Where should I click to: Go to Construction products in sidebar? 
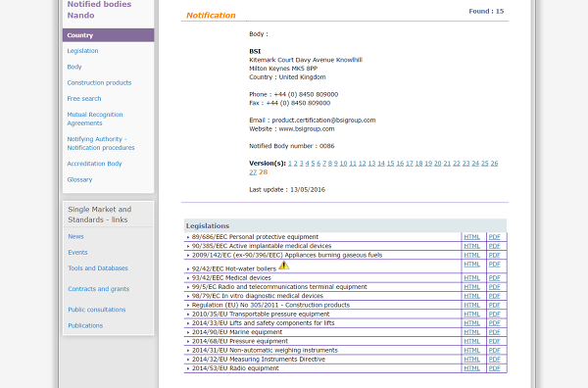(x=99, y=83)
